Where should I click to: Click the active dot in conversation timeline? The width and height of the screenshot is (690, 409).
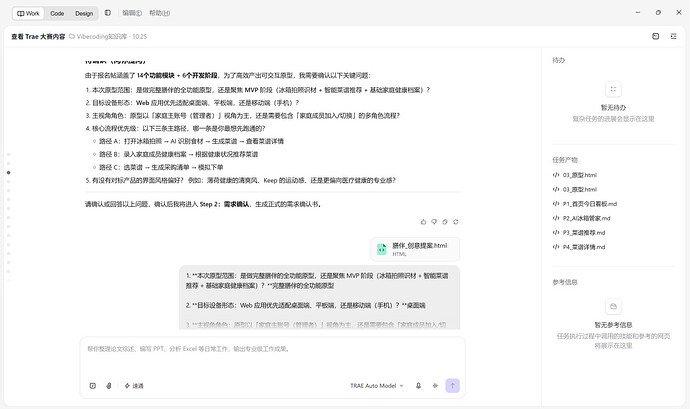tap(8, 173)
